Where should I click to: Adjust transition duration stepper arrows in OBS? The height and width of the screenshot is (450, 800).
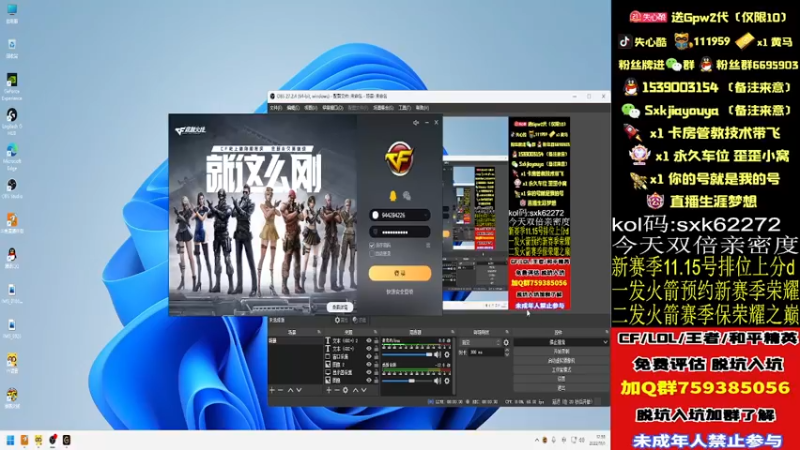tap(506, 353)
